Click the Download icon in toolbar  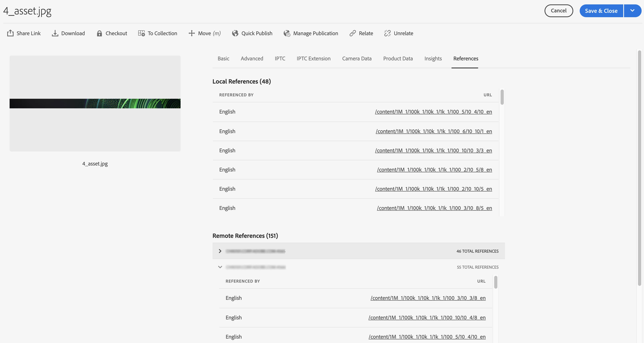(55, 33)
